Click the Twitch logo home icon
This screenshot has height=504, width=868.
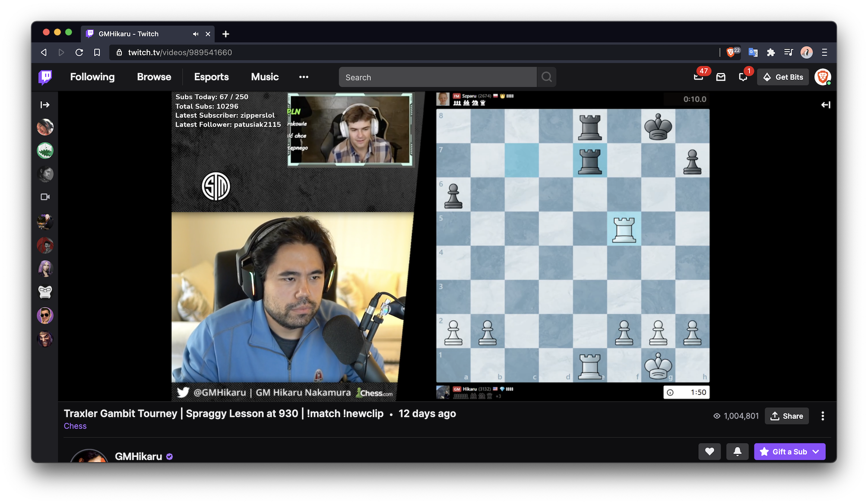(x=45, y=77)
